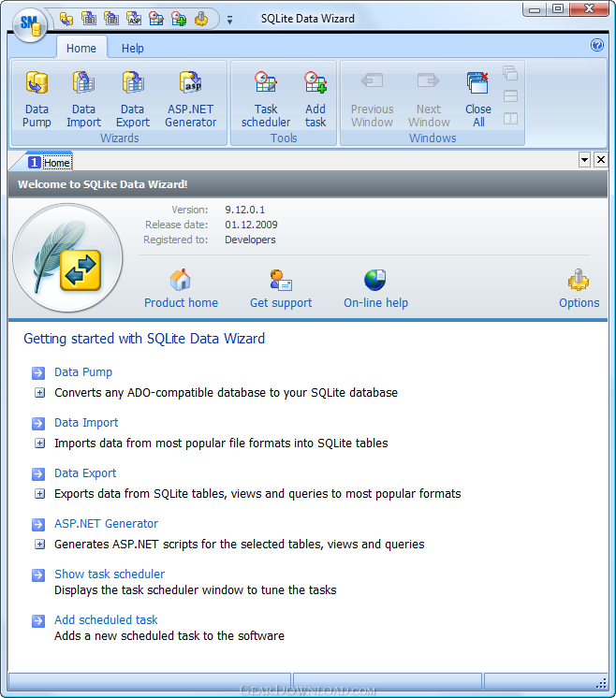The width and height of the screenshot is (616, 698).
Task: Open Data Export getting started link
Action: click(85, 473)
